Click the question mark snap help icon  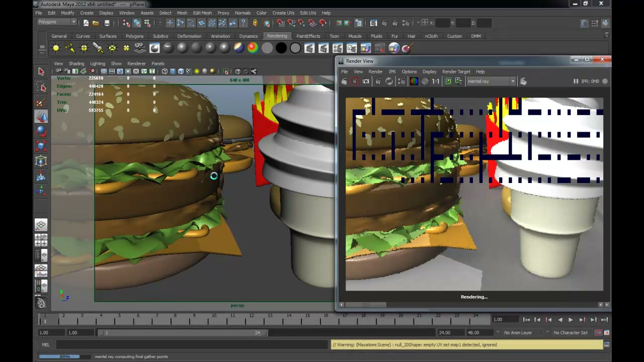tap(244, 23)
